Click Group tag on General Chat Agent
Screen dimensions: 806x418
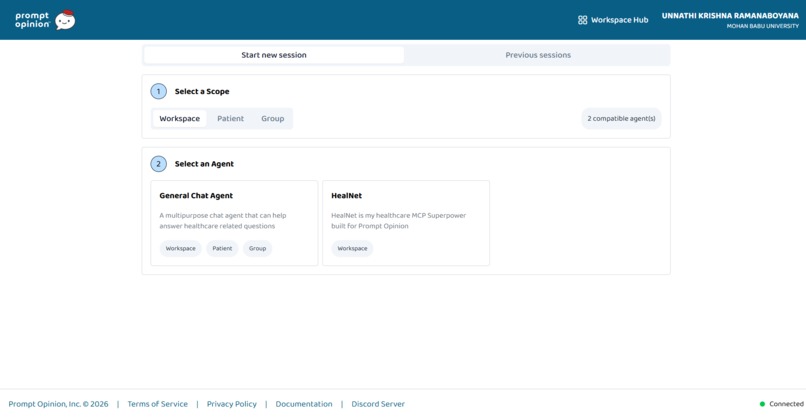(x=258, y=248)
